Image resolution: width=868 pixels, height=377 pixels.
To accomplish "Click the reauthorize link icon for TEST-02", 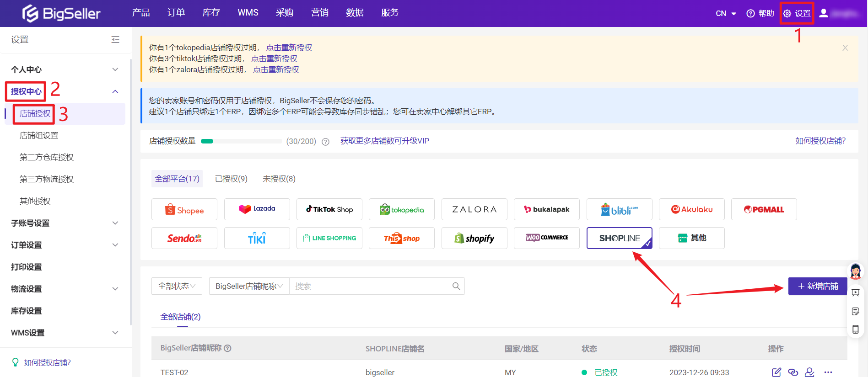I will pyautogui.click(x=793, y=372).
